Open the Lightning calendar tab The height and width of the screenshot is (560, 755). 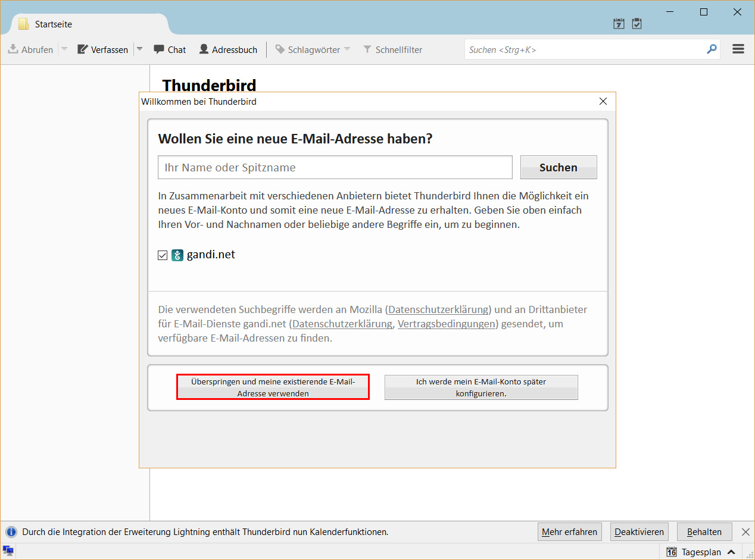tap(619, 23)
